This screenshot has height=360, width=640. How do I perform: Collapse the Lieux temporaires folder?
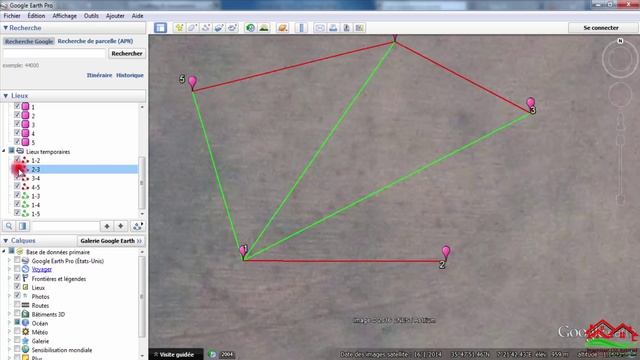4,151
